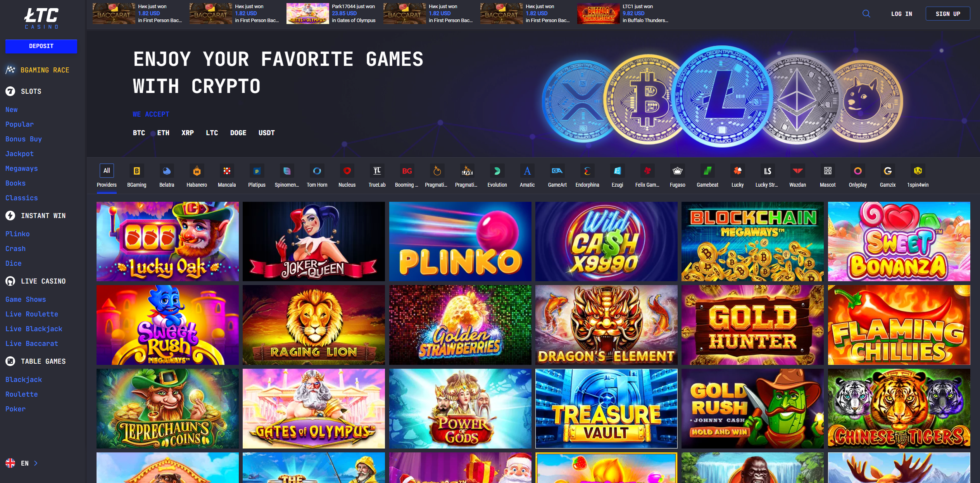Expand the language chevron arrow
This screenshot has height=483, width=980.
(x=36, y=463)
